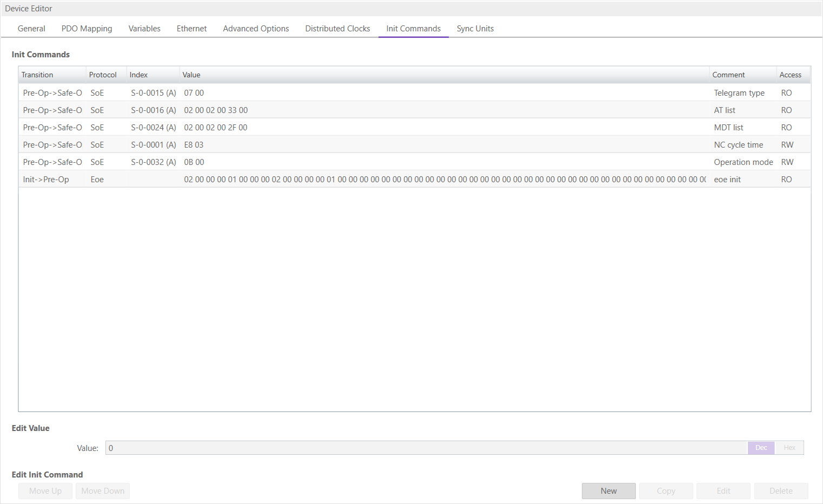Open the Variables tab

pyautogui.click(x=144, y=29)
